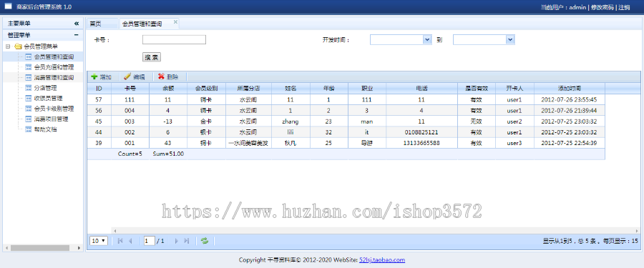The image size is (644, 268).
Task: Click the 主要菜单 panel header
Action: coord(43,24)
